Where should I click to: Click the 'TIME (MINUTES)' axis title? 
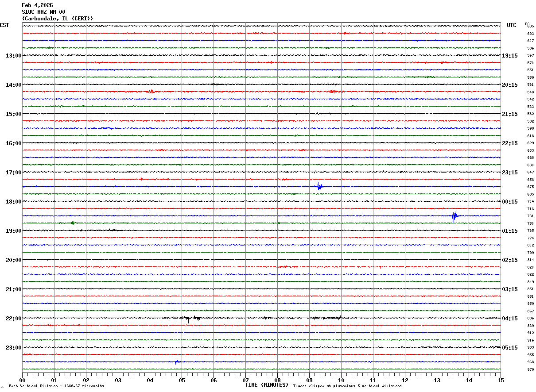coord(267,385)
